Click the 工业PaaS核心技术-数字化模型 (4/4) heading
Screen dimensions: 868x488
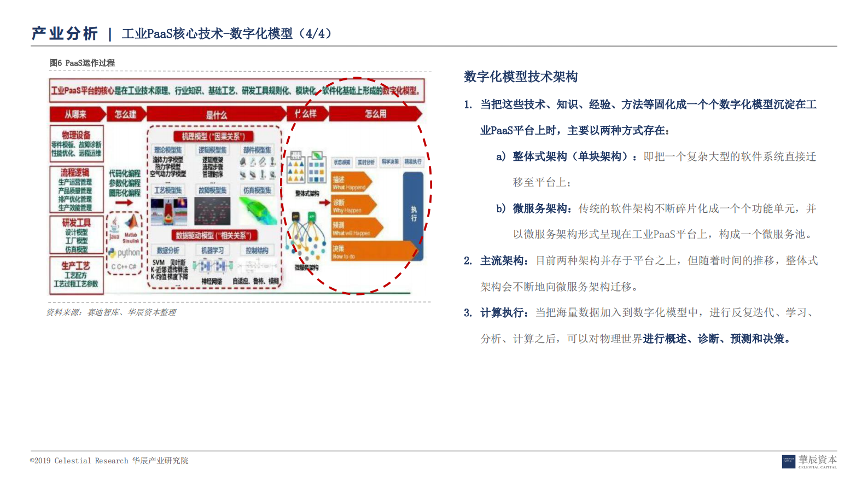tap(228, 34)
